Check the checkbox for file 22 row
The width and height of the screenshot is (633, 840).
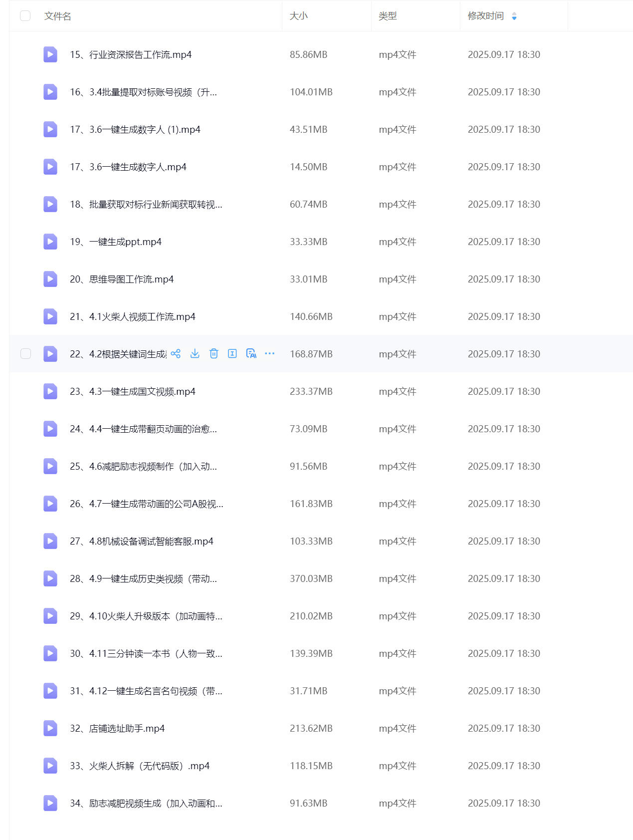point(25,354)
